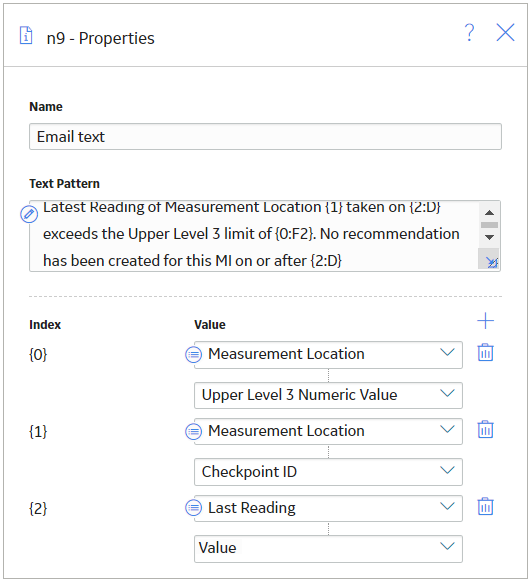This screenshot has width=532, height=581.
Task: Open help with the question mark icon
Action: (x=469, y=33)
